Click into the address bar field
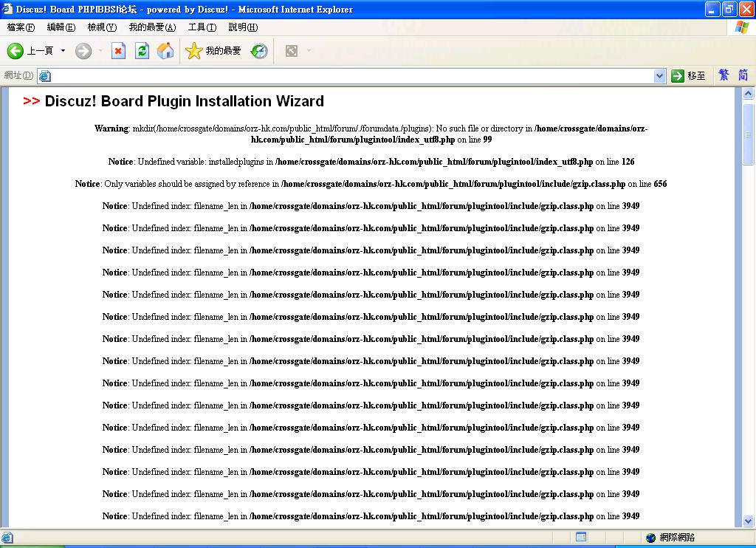 click(352, 76)
